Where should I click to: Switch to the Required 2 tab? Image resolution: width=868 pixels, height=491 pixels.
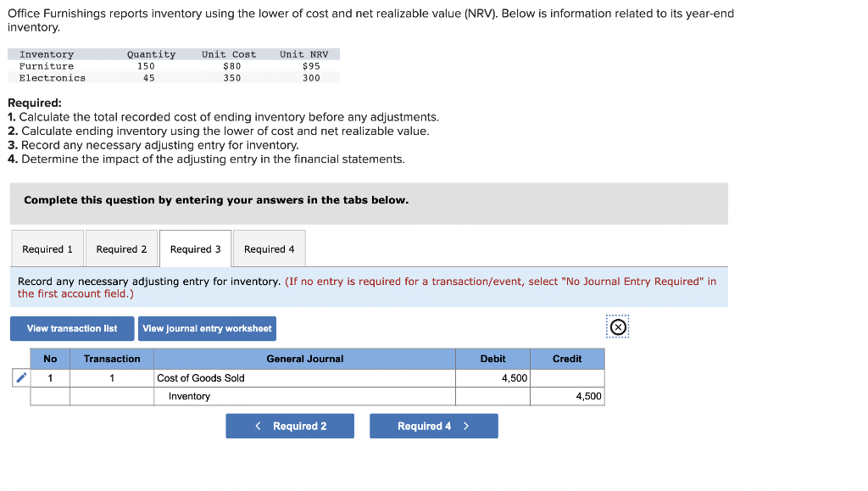(121, 248)
